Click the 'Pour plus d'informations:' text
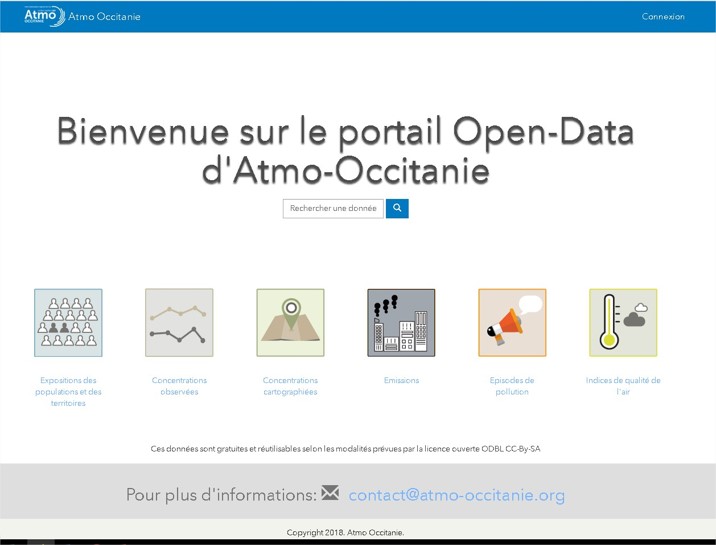716x545 pixels. (x=221, y=495)
